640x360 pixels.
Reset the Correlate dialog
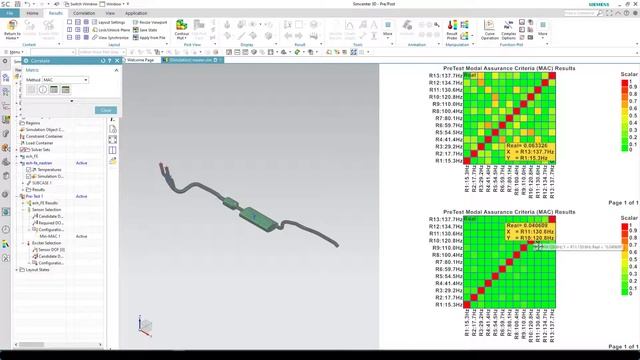[103, 60]
